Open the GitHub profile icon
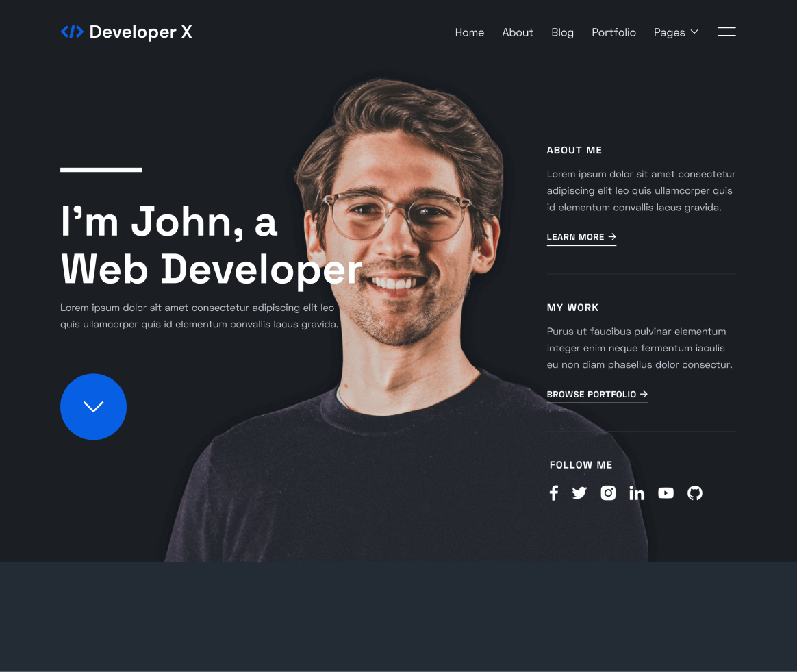 pos(694,493)
